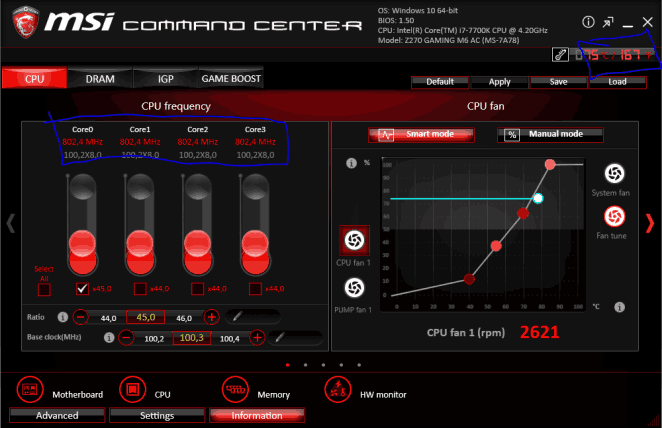This screenshot has width=662, height=428.
Task: Go to next page with right arrow
Action: (x=649, y=224)
